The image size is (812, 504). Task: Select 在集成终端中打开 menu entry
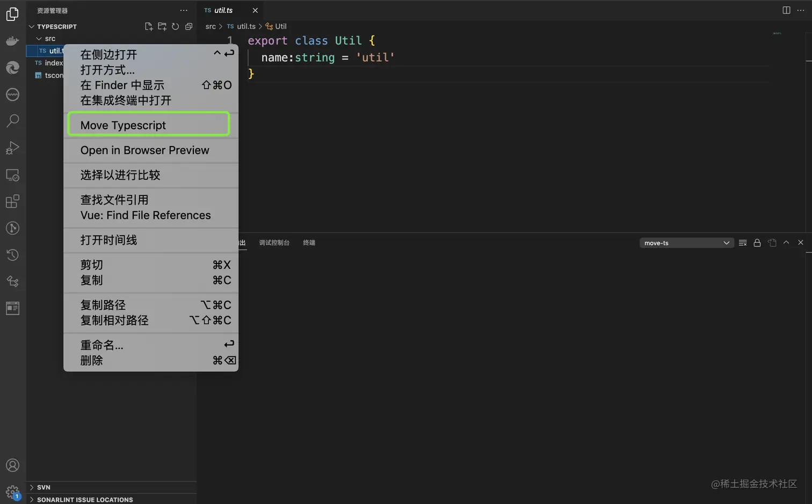coord(151,100)
